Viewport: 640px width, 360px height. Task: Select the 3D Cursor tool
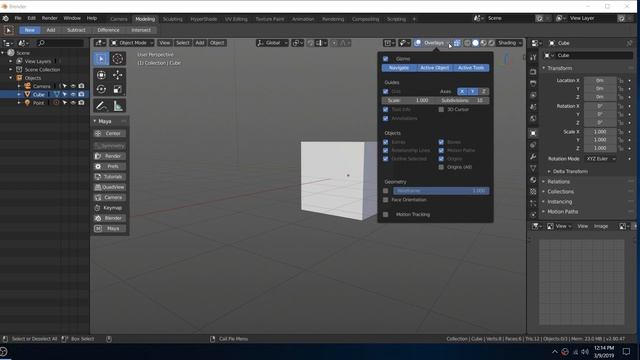pyautogui.click(x=118, y=59)
